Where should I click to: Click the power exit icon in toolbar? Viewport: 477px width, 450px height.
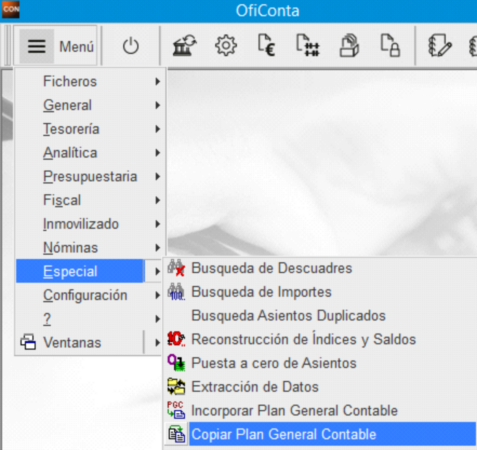[131, 46]
